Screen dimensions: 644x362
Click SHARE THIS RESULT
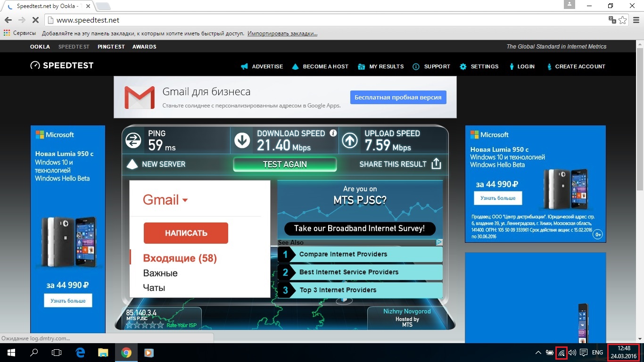pyautogui.click(x=393, y=164)
